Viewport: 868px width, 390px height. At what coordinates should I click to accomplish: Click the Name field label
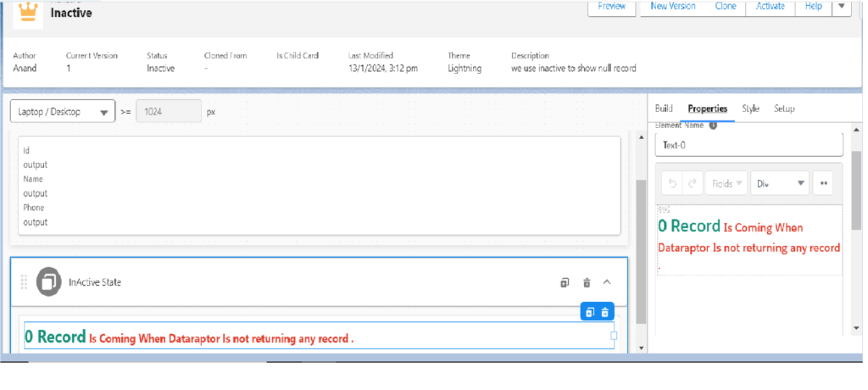click(x=33, y=179)
